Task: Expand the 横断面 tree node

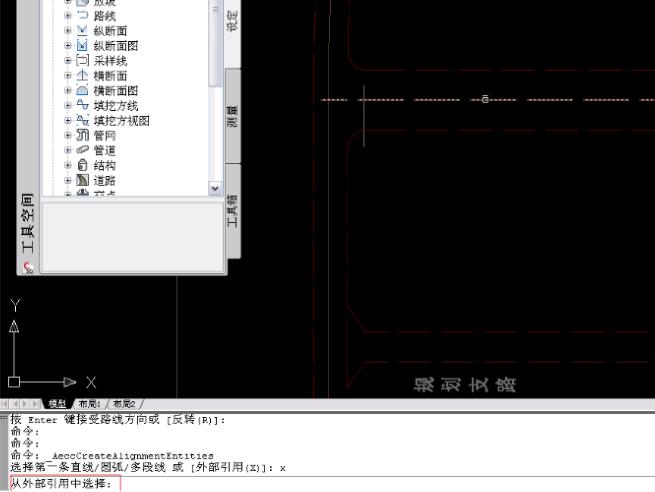Action: pos(68,76)
